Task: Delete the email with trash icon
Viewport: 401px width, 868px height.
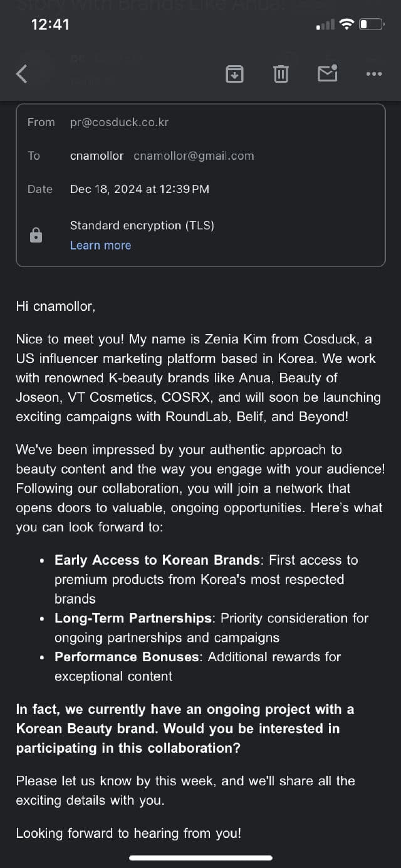Action: point(281,74)
